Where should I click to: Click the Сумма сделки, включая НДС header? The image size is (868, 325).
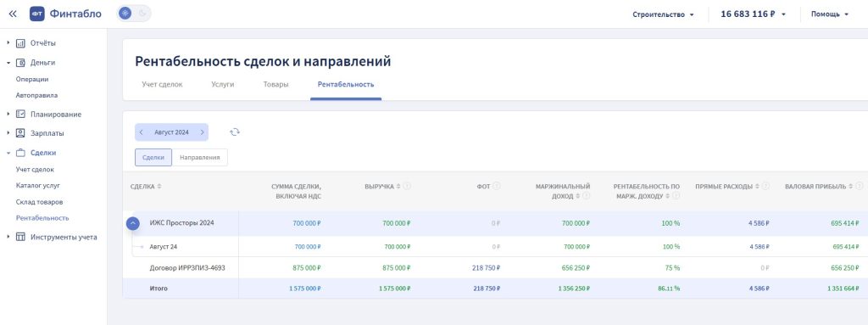click(296, 191)
